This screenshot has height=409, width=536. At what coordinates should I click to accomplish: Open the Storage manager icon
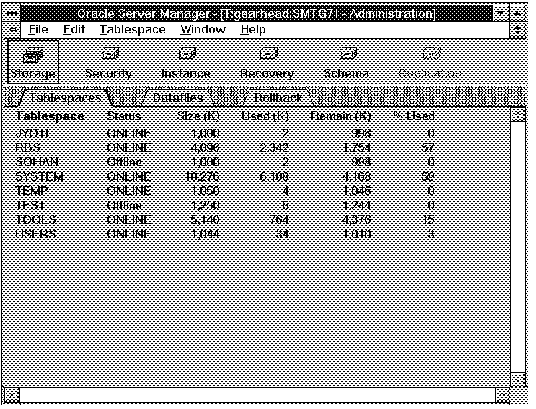33,62
